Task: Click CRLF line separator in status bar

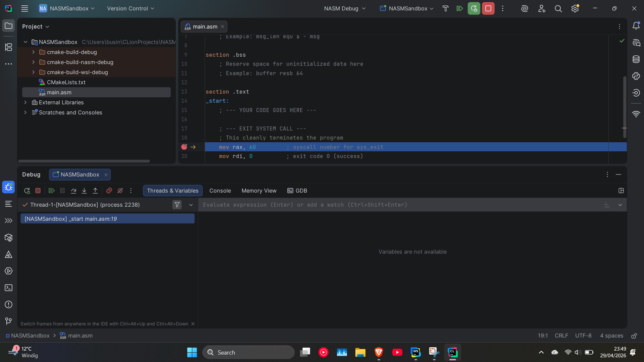Action: pyautogui.click(x=561, y=335)
